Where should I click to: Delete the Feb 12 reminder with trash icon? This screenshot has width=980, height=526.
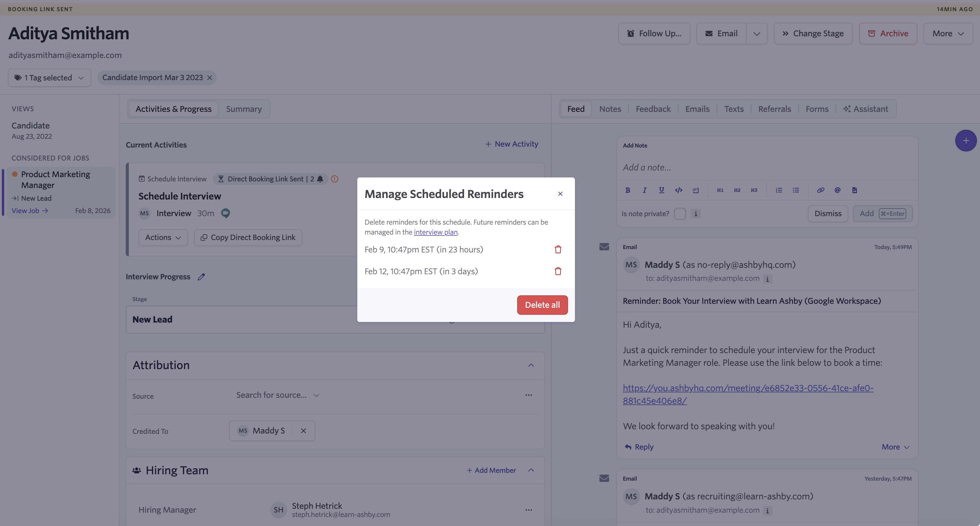point(558,271)
